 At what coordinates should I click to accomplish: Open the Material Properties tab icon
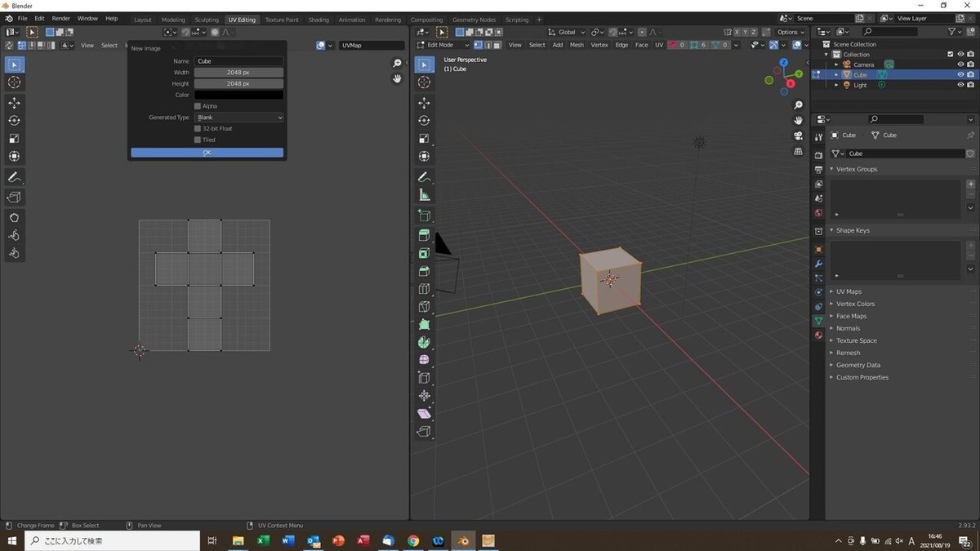point(818,335)
